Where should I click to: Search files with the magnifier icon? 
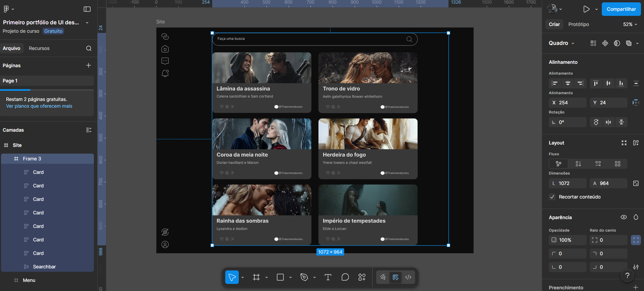88,48
